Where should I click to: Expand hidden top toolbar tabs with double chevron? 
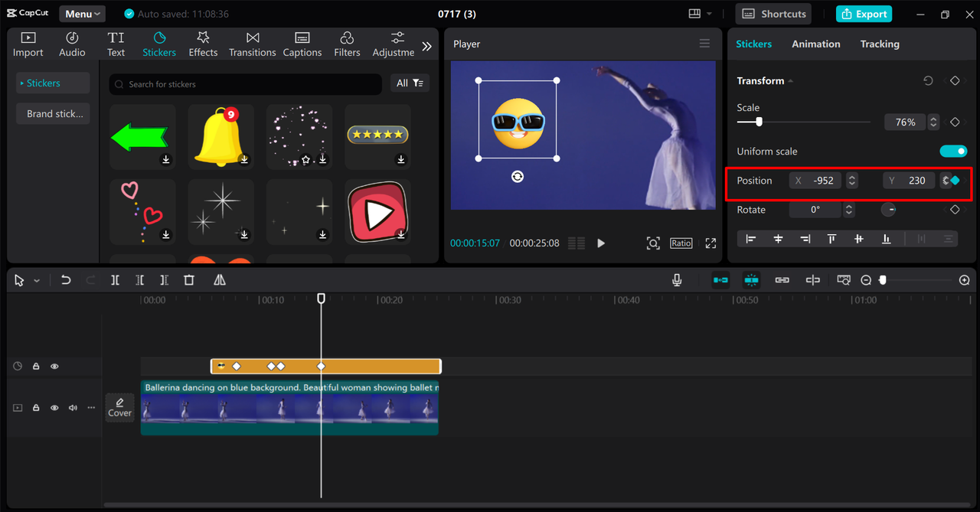click(426, 46)
